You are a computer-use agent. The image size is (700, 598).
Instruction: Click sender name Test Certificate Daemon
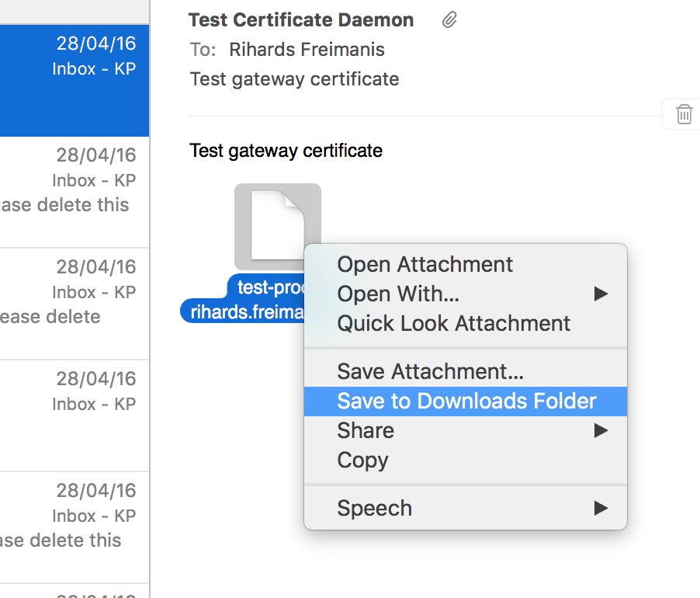(x=301, y=20)
